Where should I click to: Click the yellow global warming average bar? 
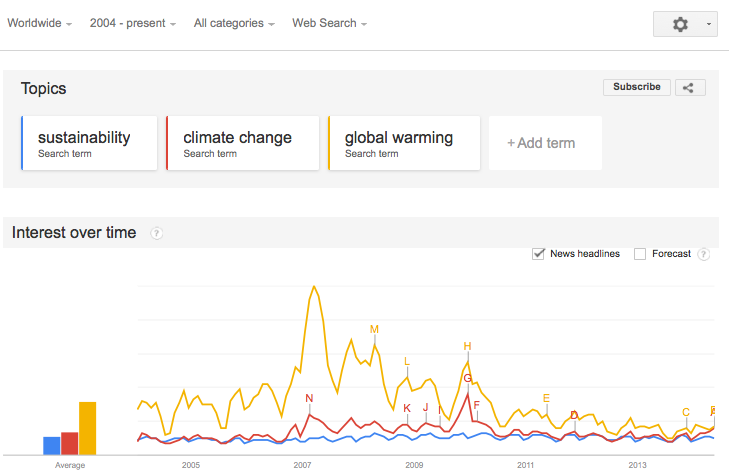click(87, 428)
